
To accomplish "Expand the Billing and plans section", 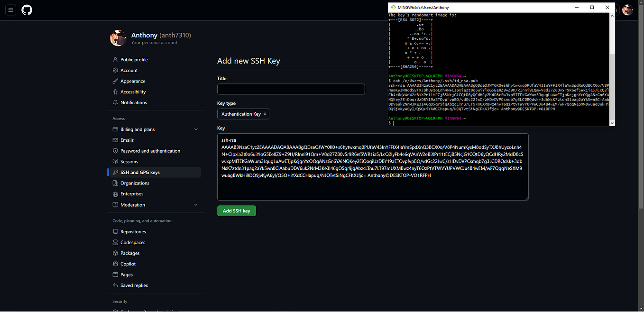I will point(195,129).
